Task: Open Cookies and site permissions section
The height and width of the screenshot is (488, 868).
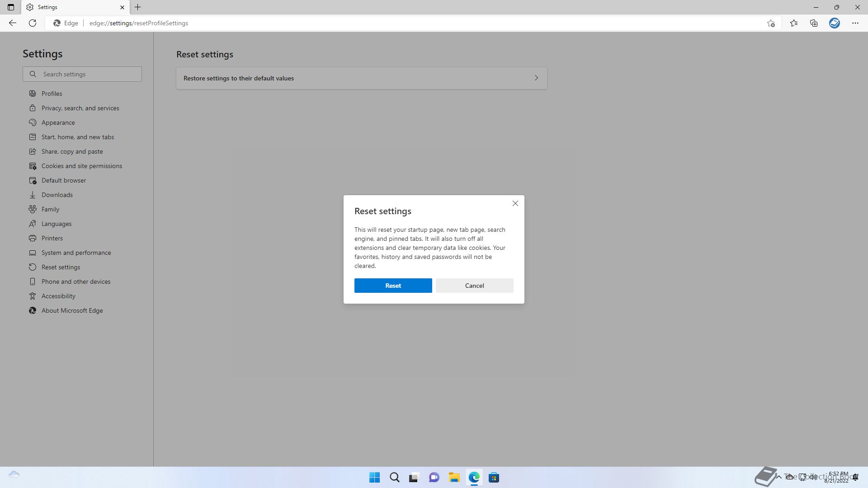Action: 82,166
